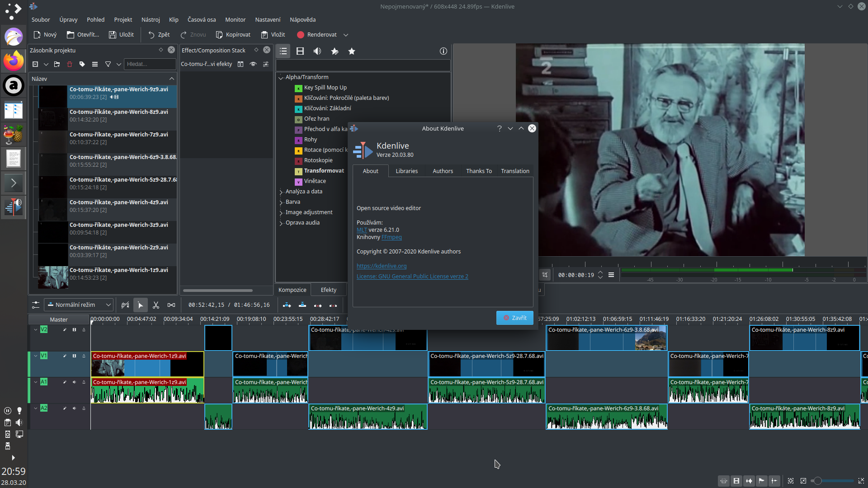The image size is (868, 488).
Task: Select the Spacer tool
Action: [x=171, y=305]
